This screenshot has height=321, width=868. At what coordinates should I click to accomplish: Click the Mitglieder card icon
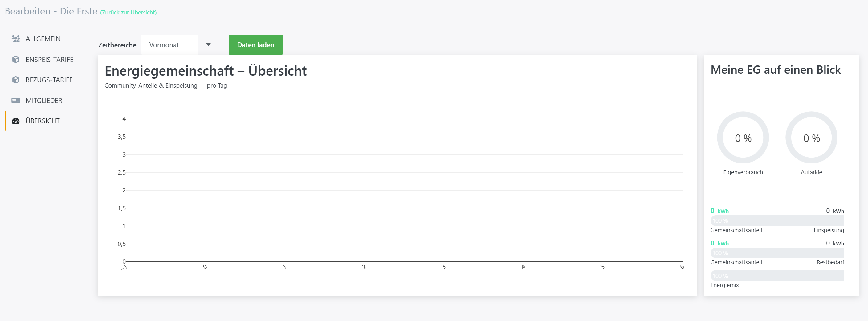coord(15,101)
